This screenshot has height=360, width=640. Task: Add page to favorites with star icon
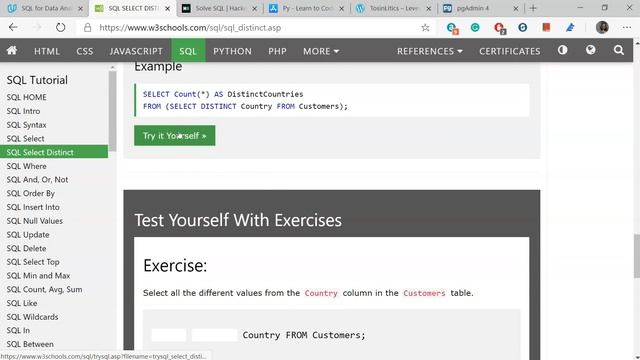point(425,27)
